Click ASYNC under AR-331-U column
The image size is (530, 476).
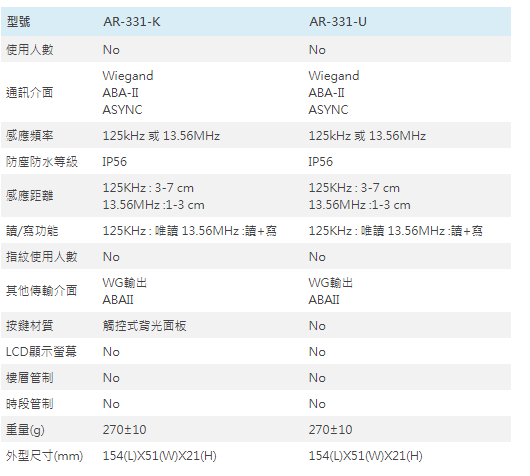328,110
